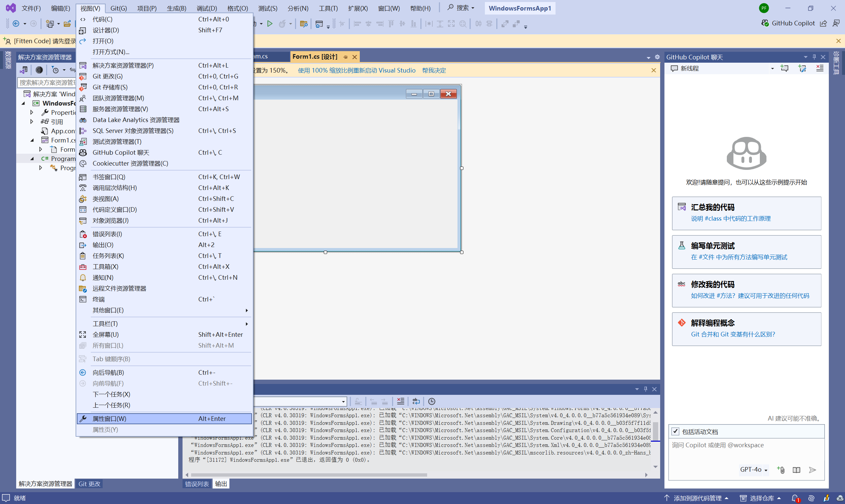Click the send message arrow in Copilot
The height and width of the screenshot is (504, 845).
pos(812,470)
